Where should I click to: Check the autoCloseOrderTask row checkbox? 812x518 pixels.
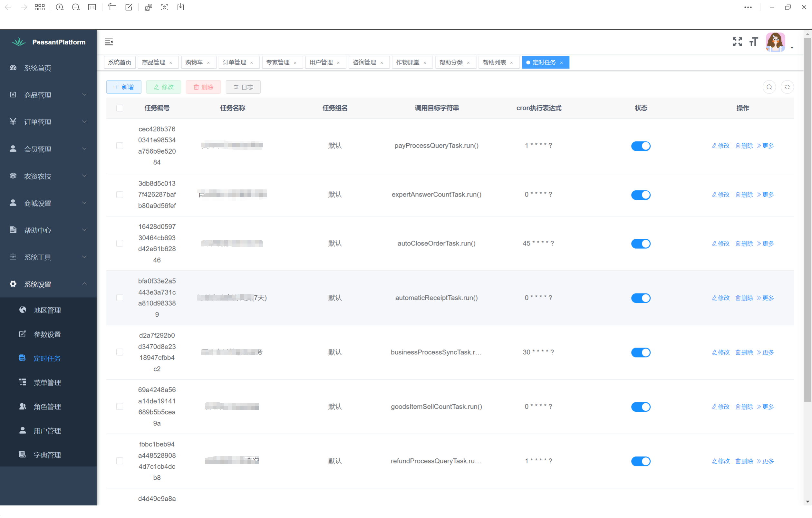[x=120, y=243]
